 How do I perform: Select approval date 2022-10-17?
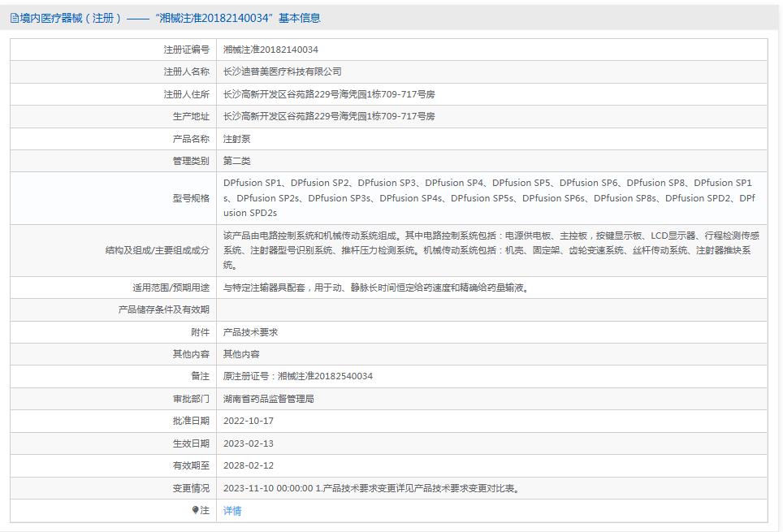[x=249, y=421]
